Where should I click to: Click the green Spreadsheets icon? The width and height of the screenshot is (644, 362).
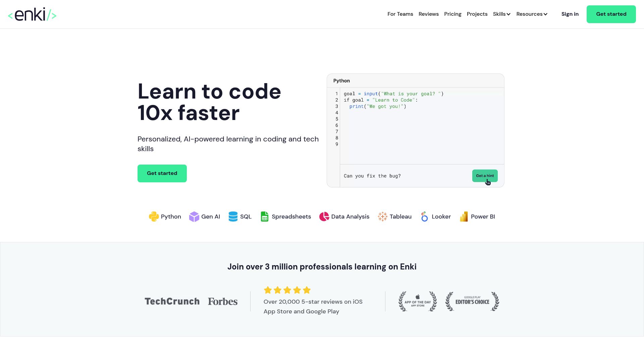264,217
